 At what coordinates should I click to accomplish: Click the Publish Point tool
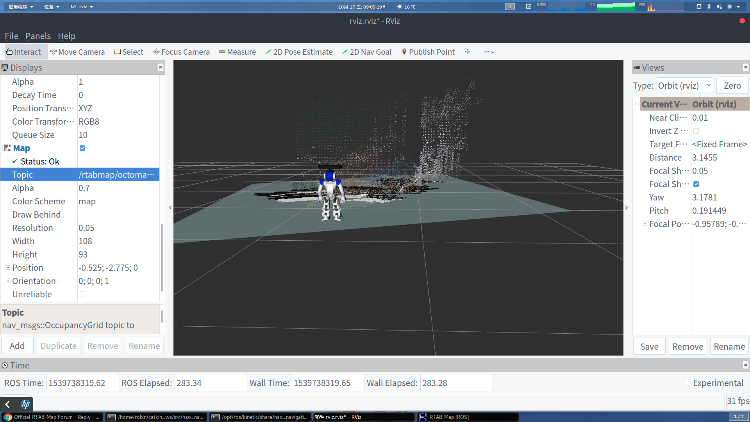429,52
